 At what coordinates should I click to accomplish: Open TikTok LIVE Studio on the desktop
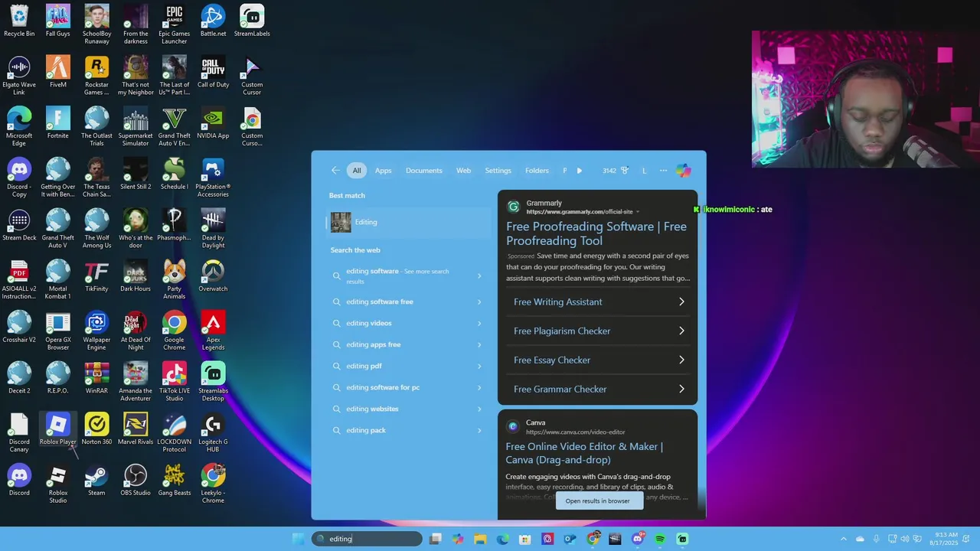[174, 381]
